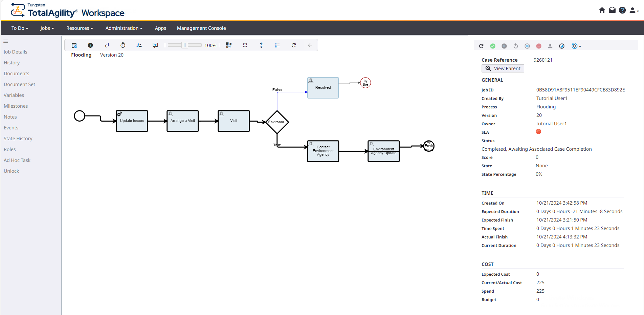
Task: Open the Help question mark icon
Action: pyautogui.click(x=622, y=10)
